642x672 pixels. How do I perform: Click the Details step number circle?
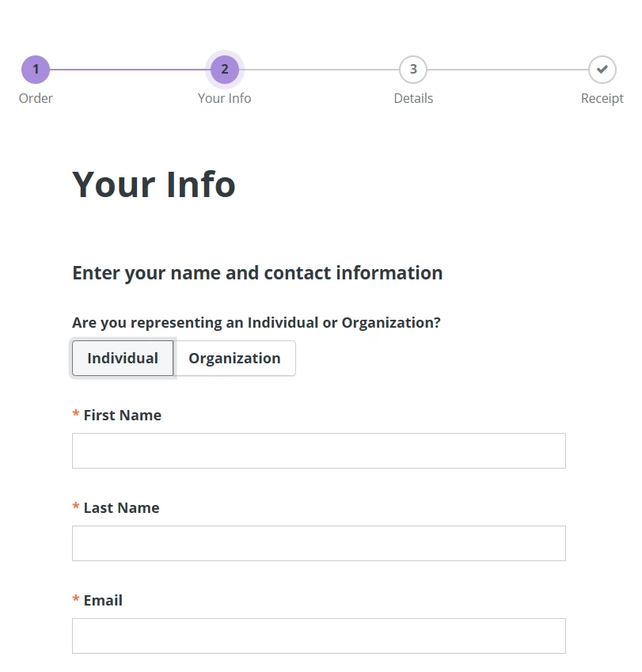pyautogui.click(x=413, y=69)
